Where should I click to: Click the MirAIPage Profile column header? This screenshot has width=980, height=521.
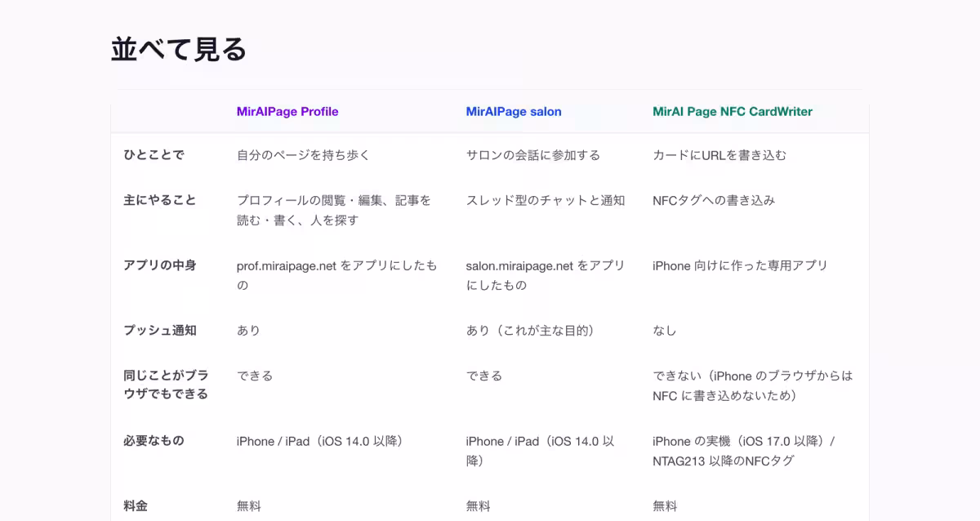click(287, 112)
